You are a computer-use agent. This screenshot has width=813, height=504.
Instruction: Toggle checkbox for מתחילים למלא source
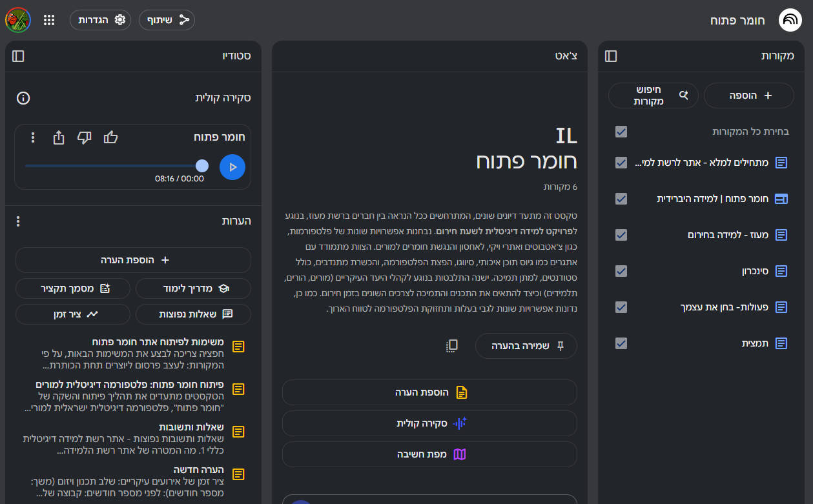point(621,163)
